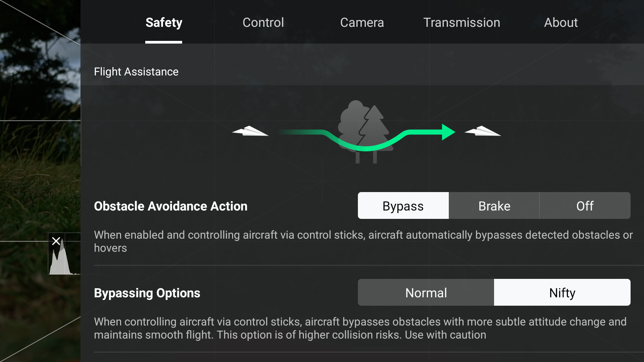The height and width of the screenshot is (362, 644).
Task: Click the Bypassing Options label
Action: click(x=147, y=292)
